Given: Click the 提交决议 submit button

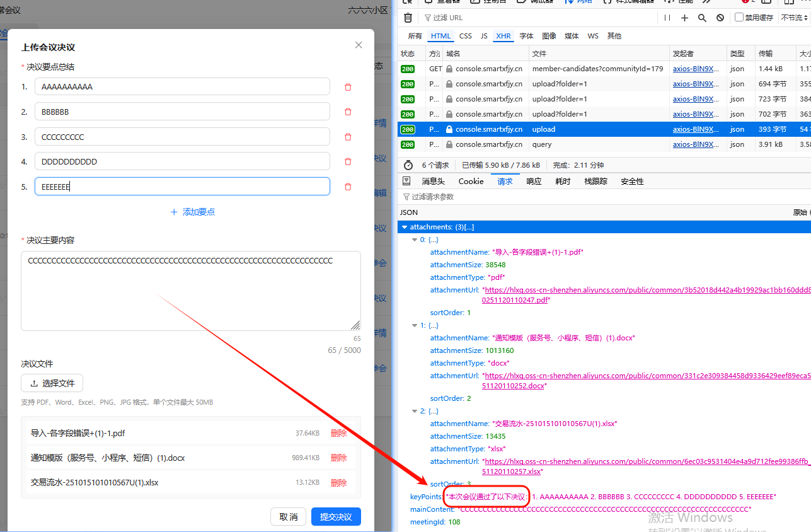Looking at the screenshot, I should pyautogui.click(x=335, y=516).
